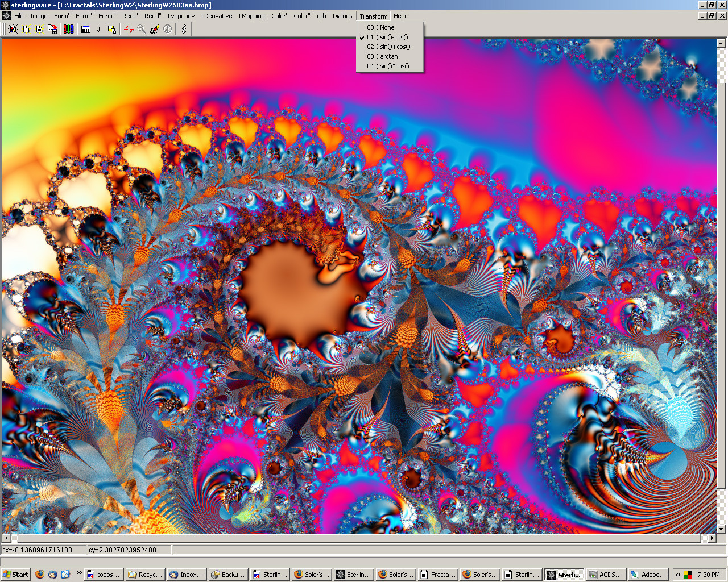728x582 pixels.
Task: Click the first toolbar icon with sparkles
Action: pos(13,29)
